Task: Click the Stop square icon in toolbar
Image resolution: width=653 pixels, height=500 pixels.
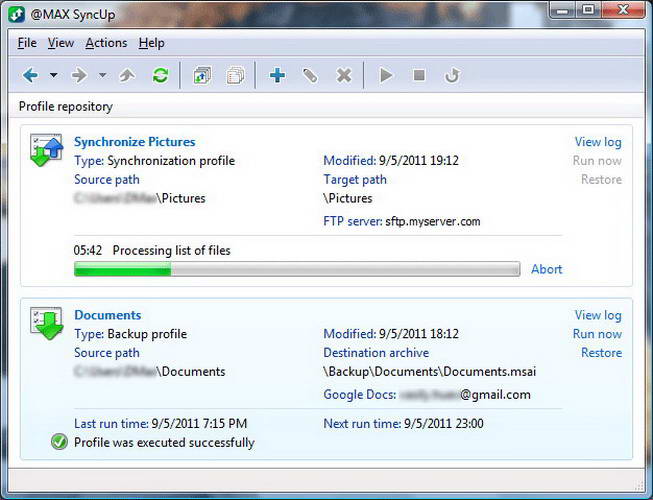Action: [419, 75]
